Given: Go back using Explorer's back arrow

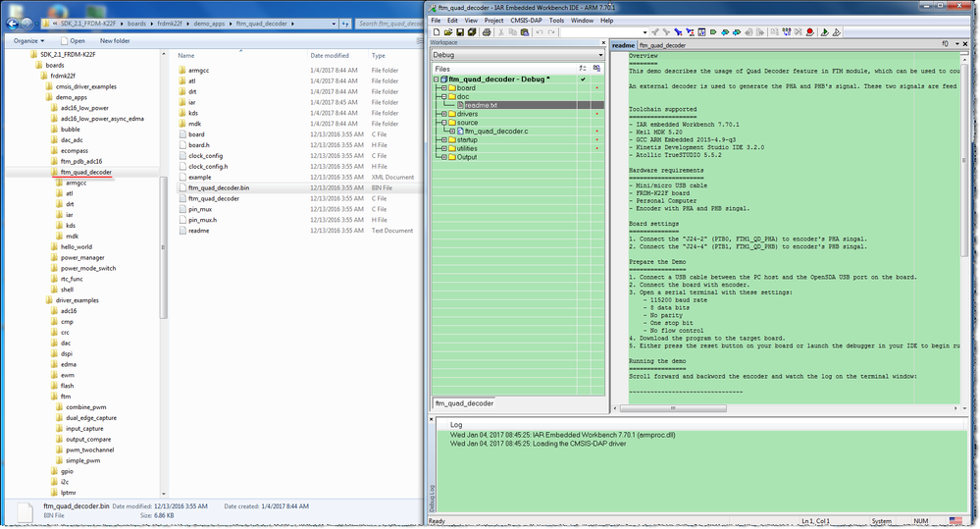Looking at the screenshot, I should [12, 24].
